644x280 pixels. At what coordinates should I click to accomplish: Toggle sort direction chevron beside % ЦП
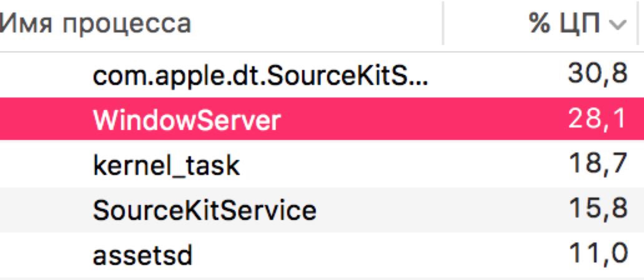coord(618,24)
